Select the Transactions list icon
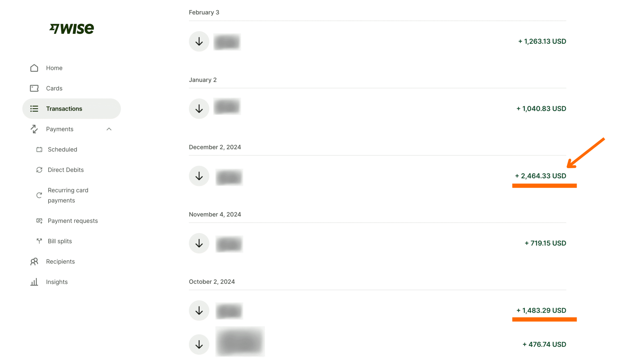636x364 pixels. [34, 109]
